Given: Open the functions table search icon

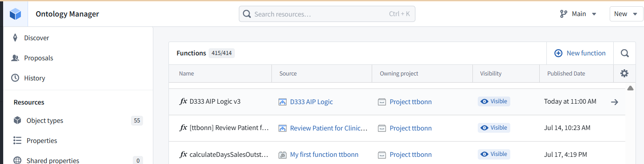Looking at the screenshot, I should [x=625, y=53].
